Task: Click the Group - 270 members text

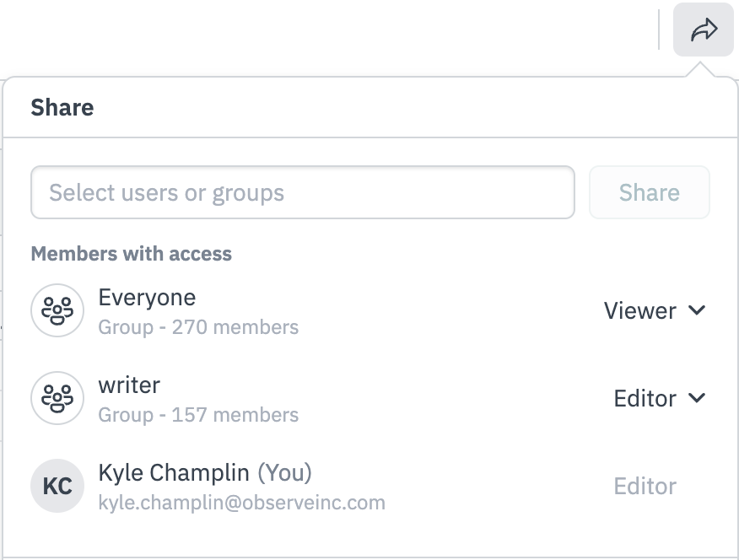Action: pyautogui.click(x=198, y=326)
